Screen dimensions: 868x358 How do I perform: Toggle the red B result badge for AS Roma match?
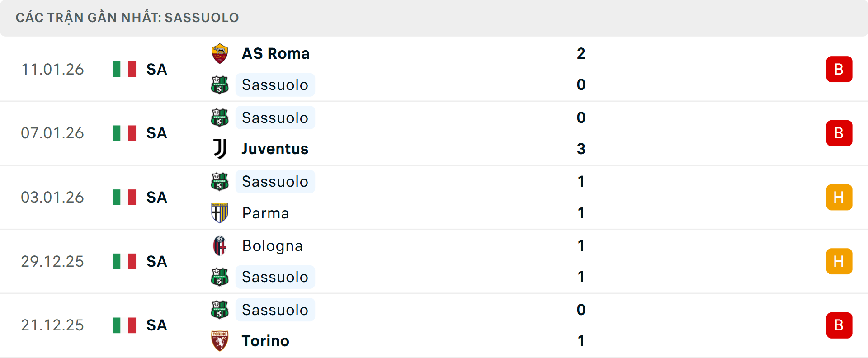(840, 69)
